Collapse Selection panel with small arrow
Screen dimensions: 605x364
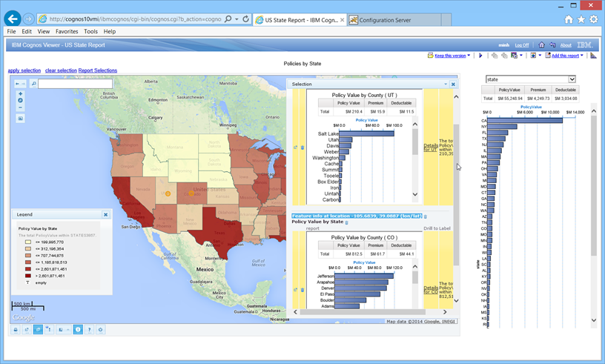coord(446,85)
